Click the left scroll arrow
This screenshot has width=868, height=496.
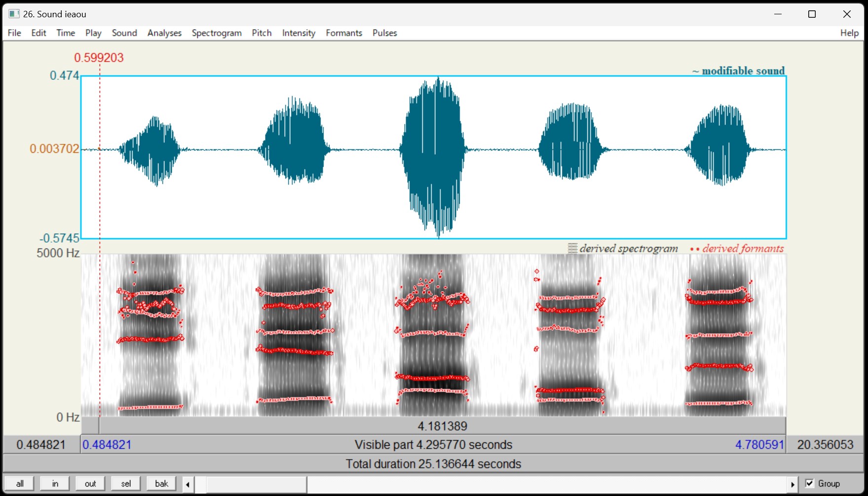[x=188, y=484]
